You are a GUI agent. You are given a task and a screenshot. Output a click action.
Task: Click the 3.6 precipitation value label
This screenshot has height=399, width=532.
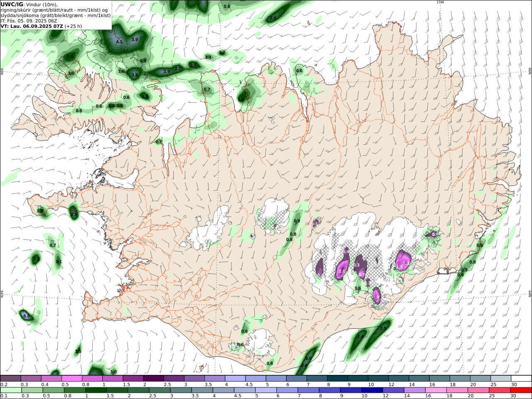pos(135,75)
